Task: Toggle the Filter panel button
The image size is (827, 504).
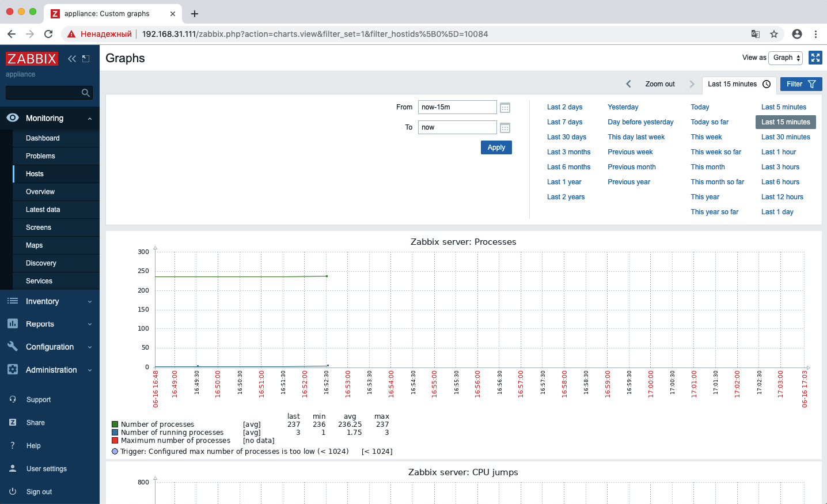Action: coord(801,84)
